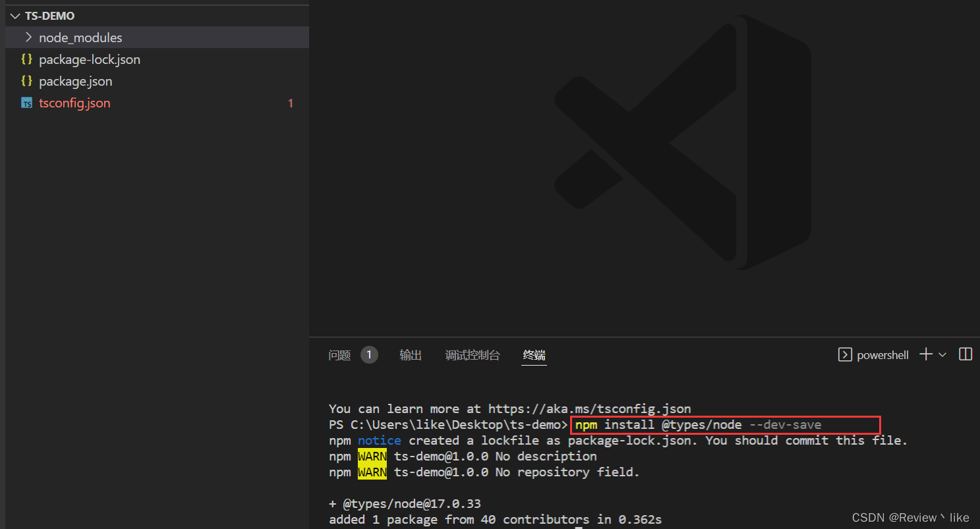Click the powershell terminal icon
This screenshot has height=529, width=980.
click(x=845, y=354)
